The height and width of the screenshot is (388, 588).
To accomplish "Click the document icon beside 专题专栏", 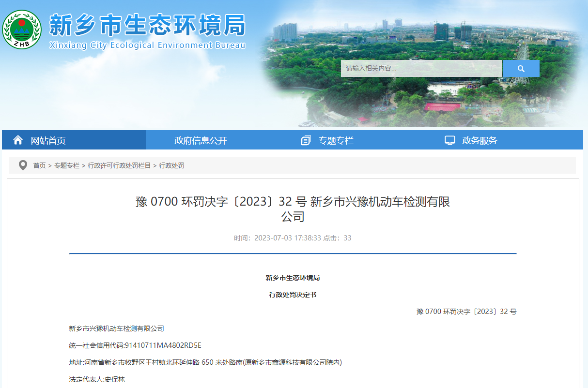I will click(306, 141).
